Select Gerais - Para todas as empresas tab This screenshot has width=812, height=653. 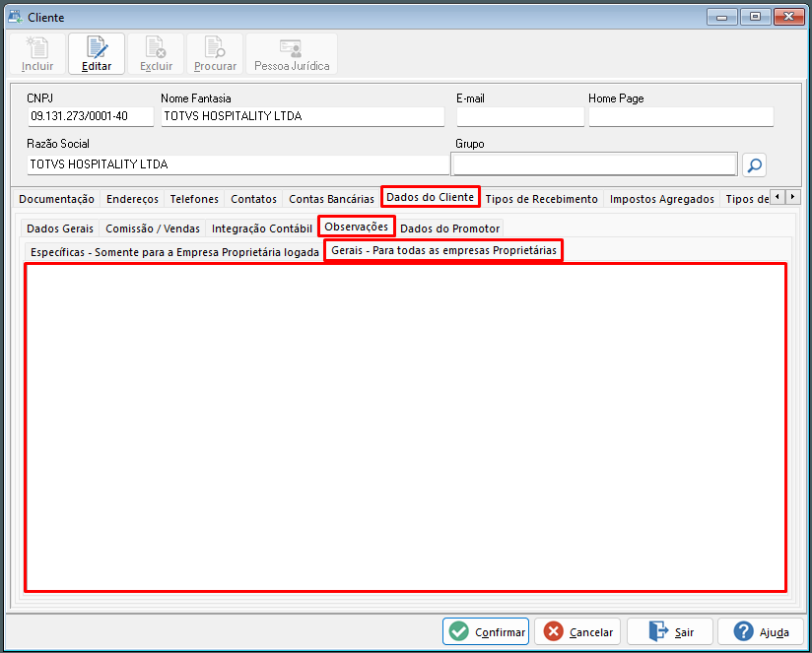(x=443, y=250)
